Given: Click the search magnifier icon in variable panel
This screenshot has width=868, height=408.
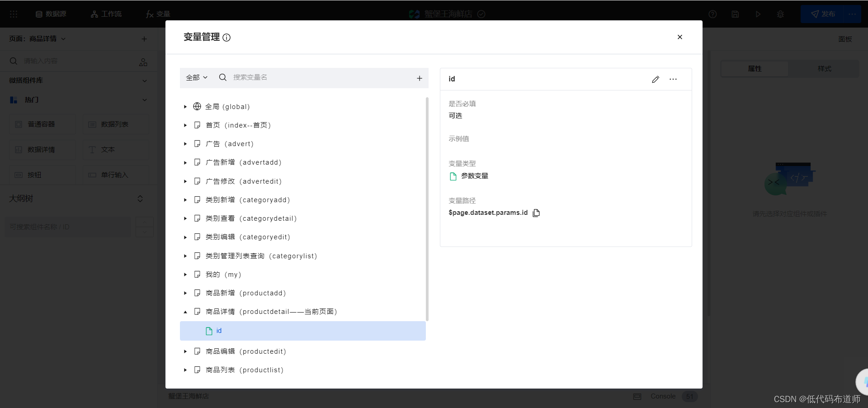Looking at the screenshot, I should [x=223, y=77].
